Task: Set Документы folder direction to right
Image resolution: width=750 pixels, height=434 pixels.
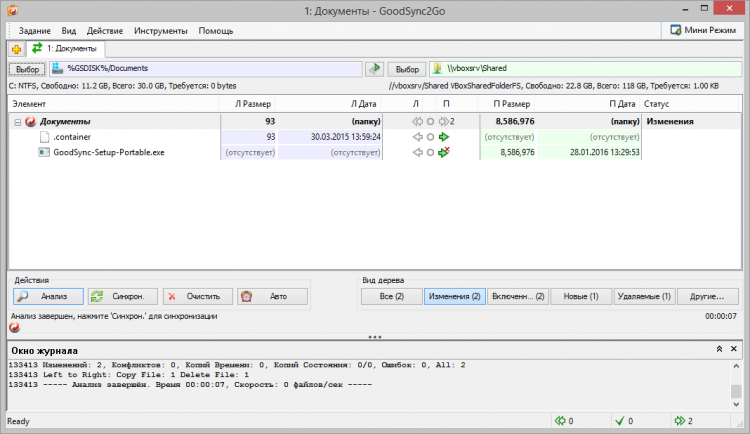Action: click(x=444, y=122)
